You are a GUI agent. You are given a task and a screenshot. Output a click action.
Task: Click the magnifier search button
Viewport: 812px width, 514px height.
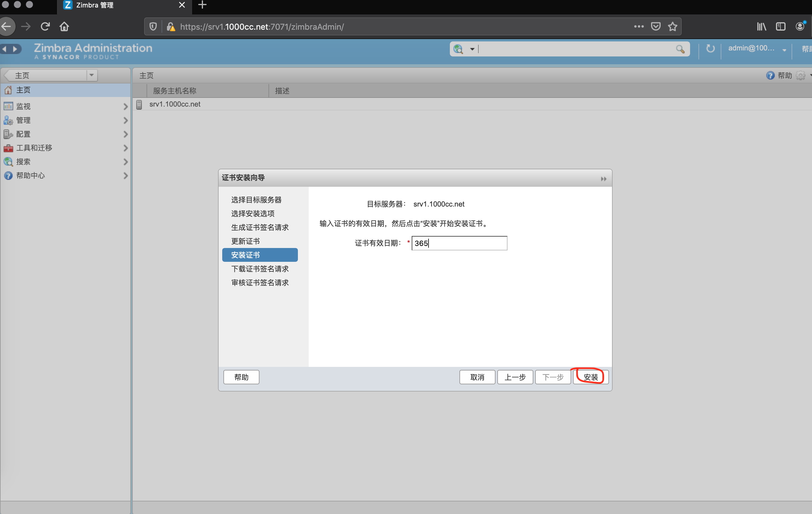(680, 49)
